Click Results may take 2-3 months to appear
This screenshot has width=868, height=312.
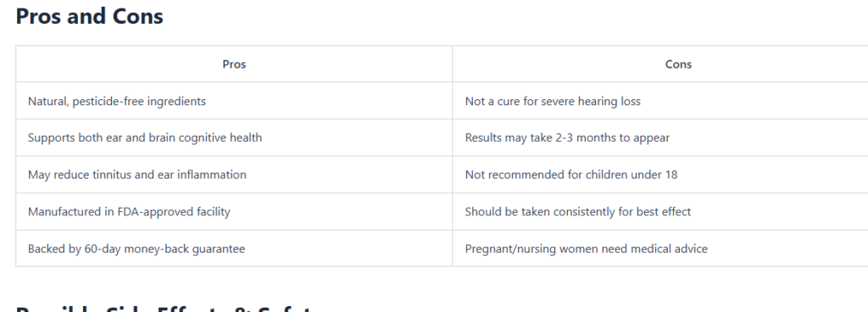pos(567,137)
